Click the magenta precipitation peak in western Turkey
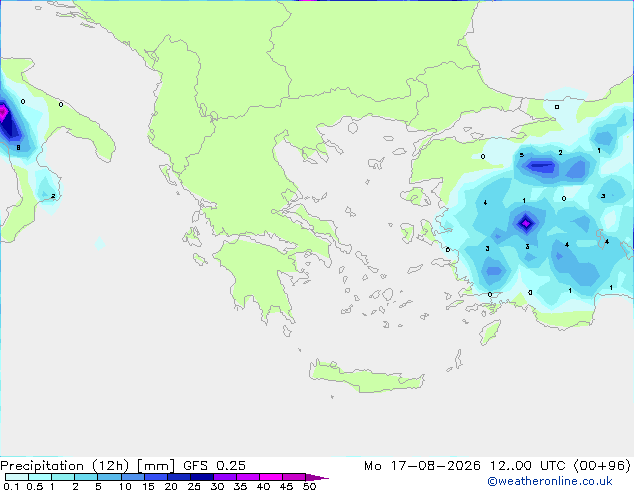 526,223
